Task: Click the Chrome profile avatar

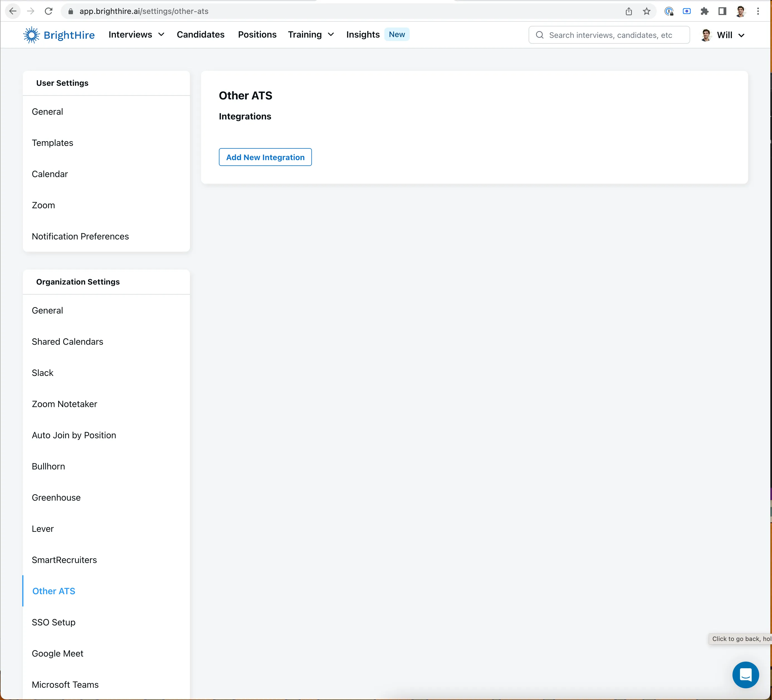Action: coord(740,11)
